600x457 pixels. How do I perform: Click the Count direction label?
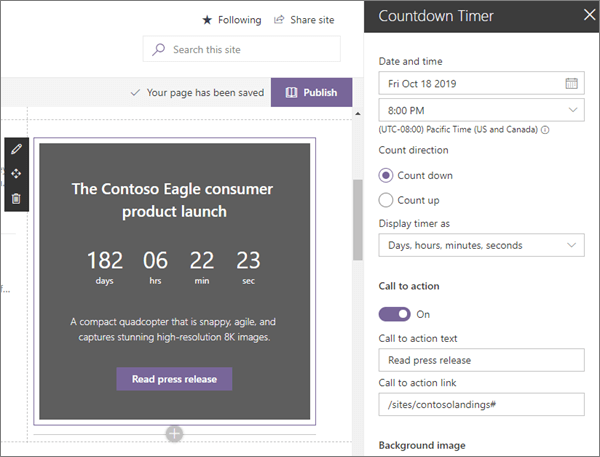pyautogui.click(x=413, y=150)
